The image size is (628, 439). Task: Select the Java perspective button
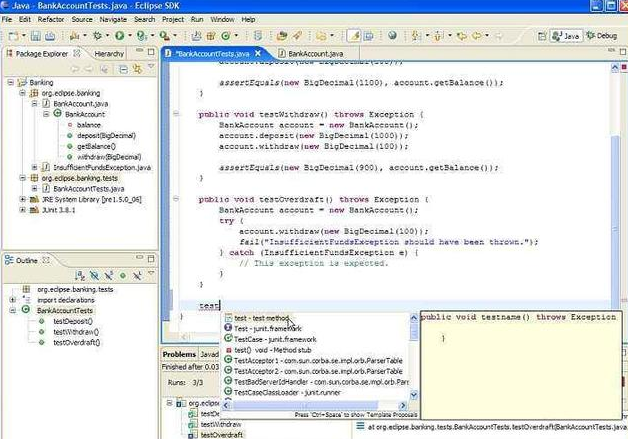click(568, 35)
